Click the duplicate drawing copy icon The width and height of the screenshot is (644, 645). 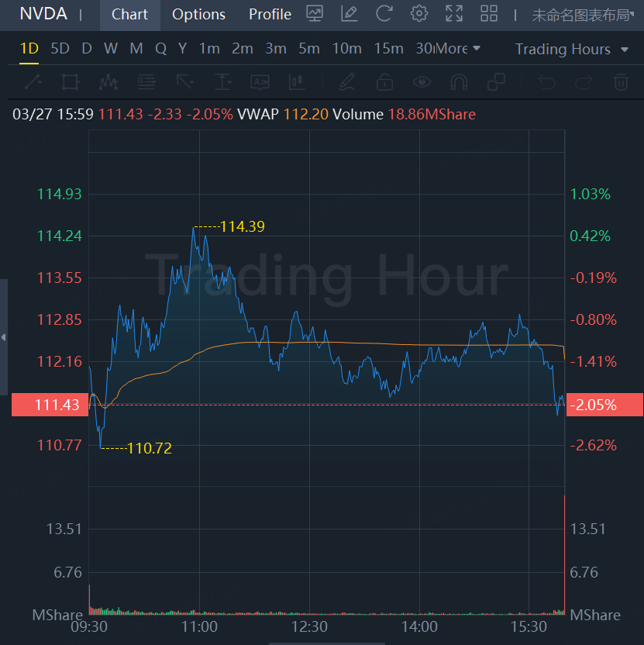(x=496, y=82)
